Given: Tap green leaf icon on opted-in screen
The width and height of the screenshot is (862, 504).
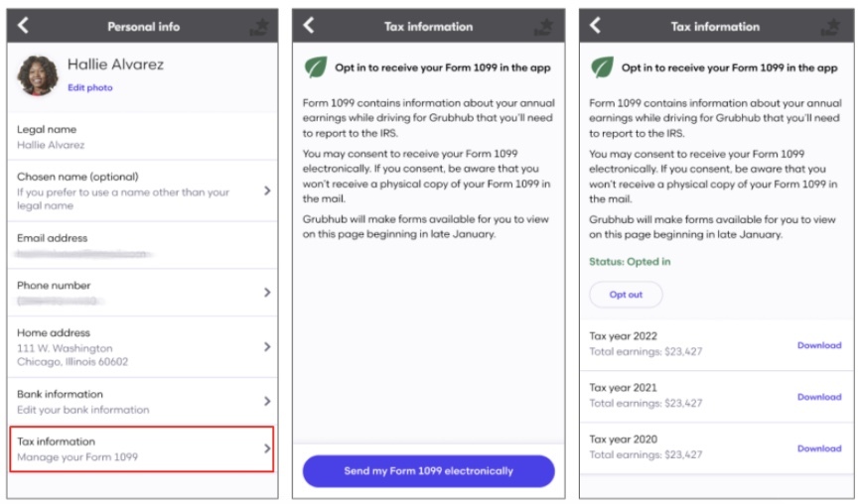Looking at the screenshot, I should pos(602,67).
